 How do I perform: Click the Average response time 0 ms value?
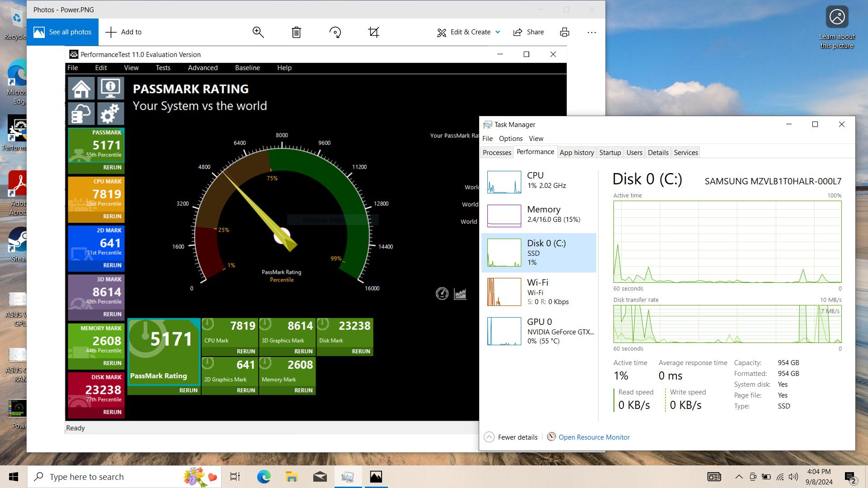coord(670,375)
